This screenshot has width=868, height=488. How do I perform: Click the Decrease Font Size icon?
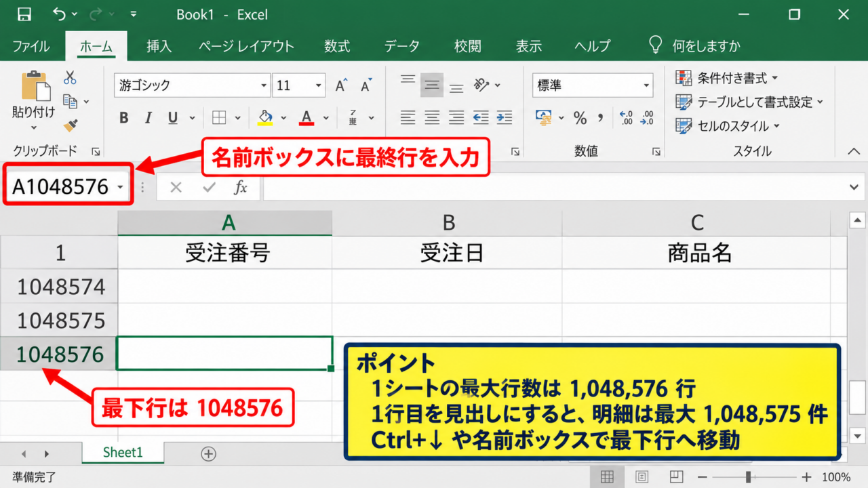[x=366, y=85]
